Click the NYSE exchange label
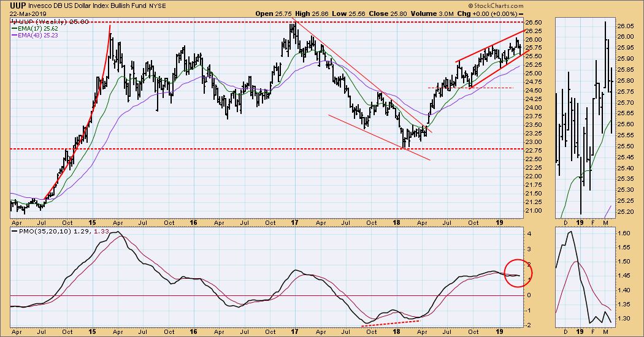Screen dimensions: 644x337 pyautogui.click(x=157, y=6)
